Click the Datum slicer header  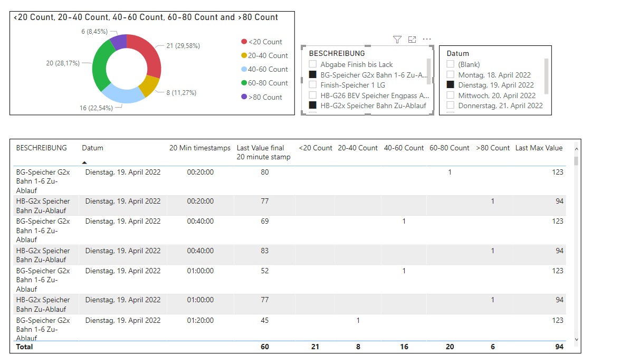(458, 53)
